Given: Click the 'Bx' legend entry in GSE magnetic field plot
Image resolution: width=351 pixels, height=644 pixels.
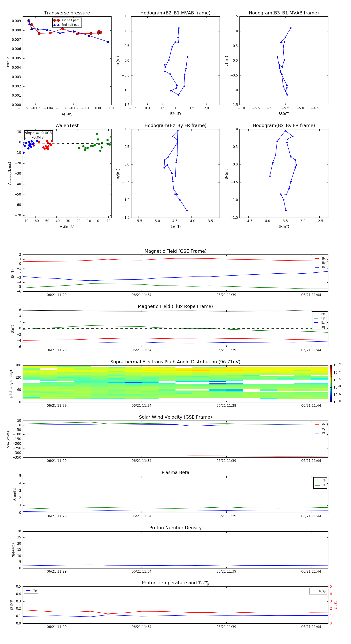Looking at the screenshot, I should coord(320,259).
